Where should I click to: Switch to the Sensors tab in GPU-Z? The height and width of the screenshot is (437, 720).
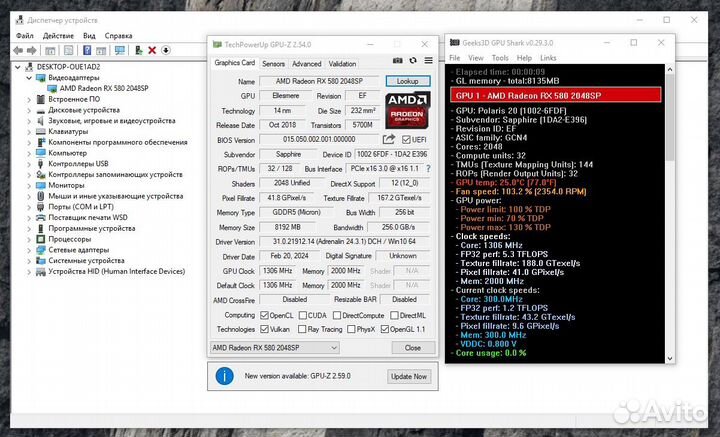273,64
